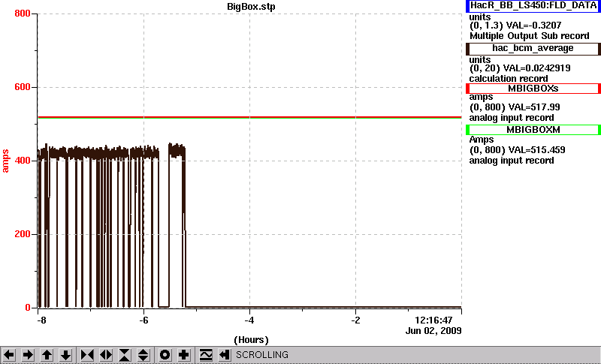Pan the graph down with down arrow

pos(65,355)
